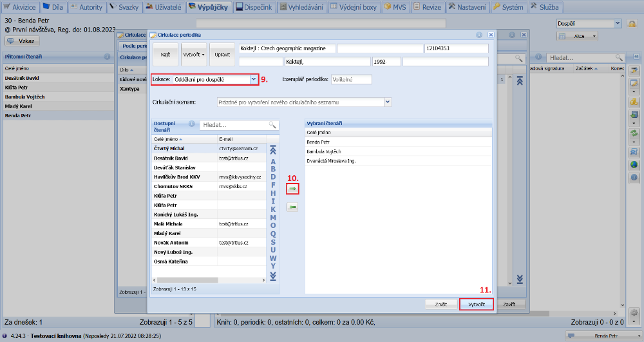Viewport: 644px width, 342px height.
Task: Click the Najít button
Action: [x=166, y=55]
